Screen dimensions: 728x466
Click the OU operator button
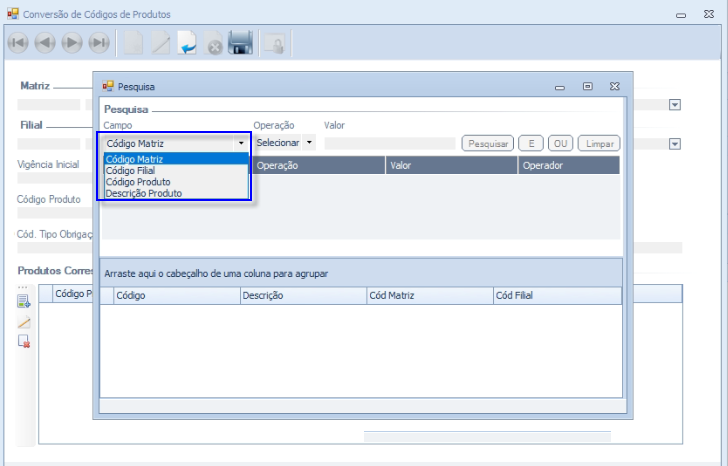click(x=560, y=143)
